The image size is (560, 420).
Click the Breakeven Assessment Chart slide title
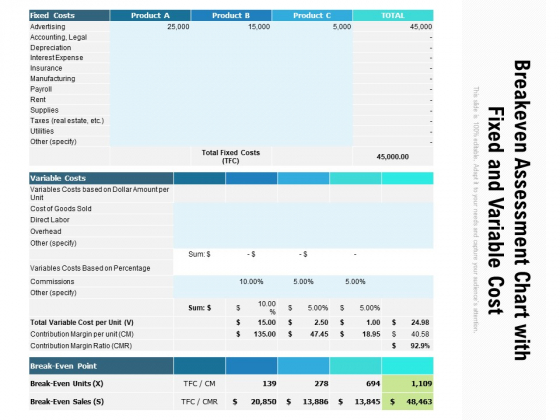pyautogui.click(x=509, y=210)
